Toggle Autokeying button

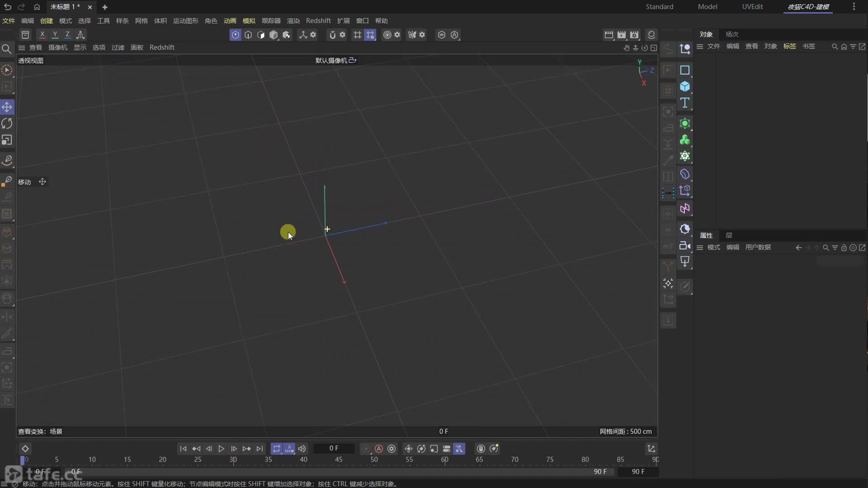pyautogui.click(x=379, y=449)
